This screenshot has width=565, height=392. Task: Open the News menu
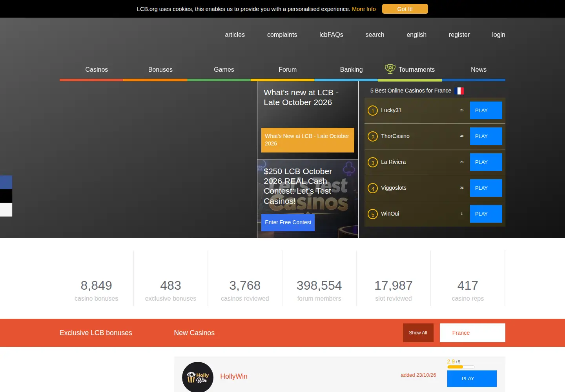click(479, 69)
